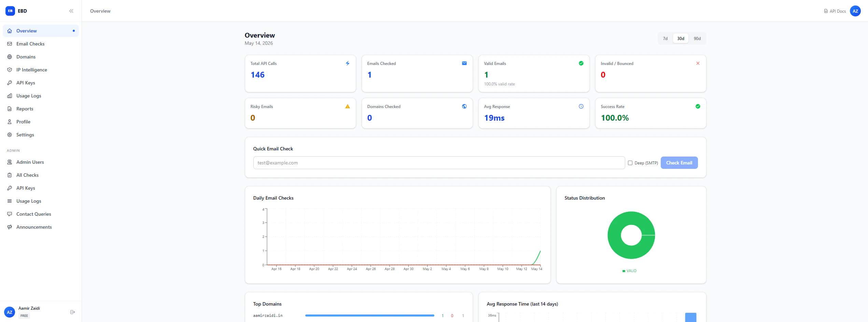This screenshot has width=868, height=322.
Task: Click the 100.0% Success Rate value
Action: pos(615,118)
